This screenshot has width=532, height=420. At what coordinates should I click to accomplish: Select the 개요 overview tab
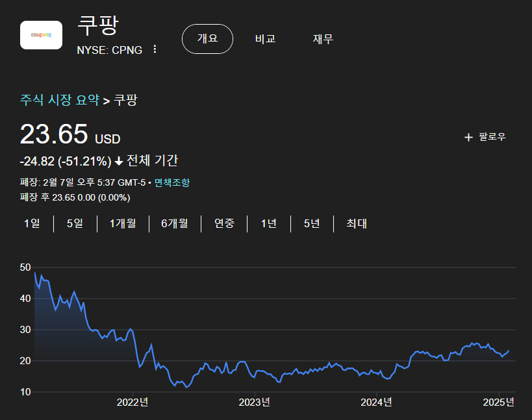coord(207,39)
